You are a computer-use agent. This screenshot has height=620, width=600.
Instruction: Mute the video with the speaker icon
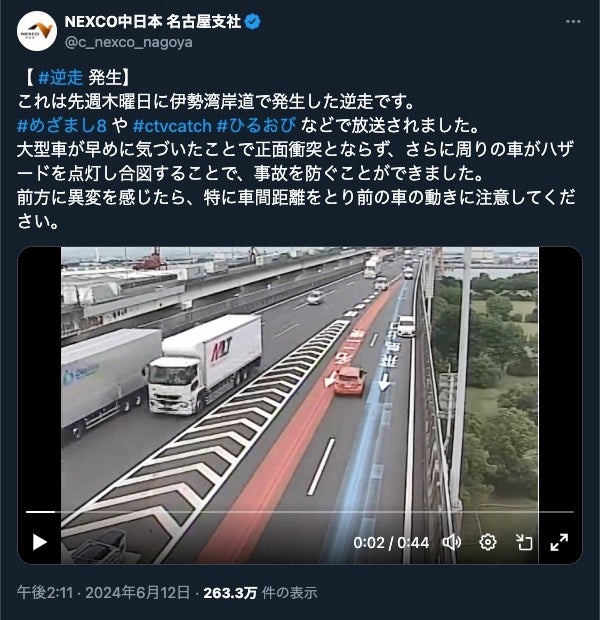[452, 542]
